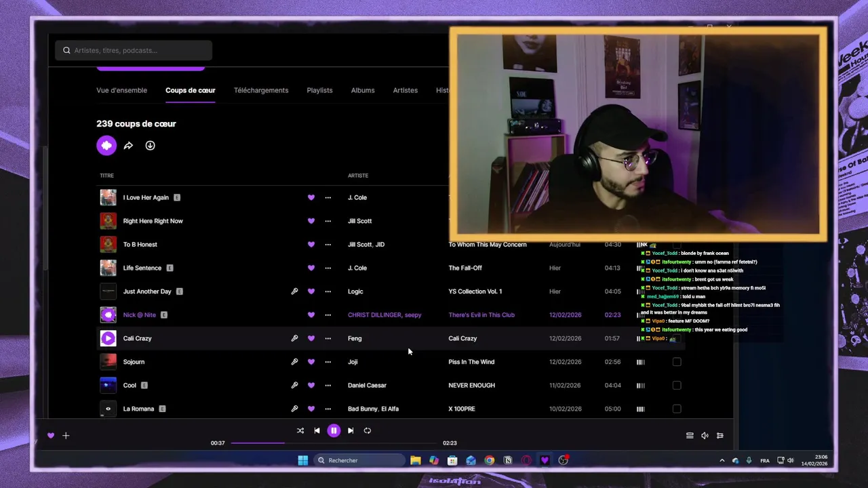Click the Windows taskbar Rechercher box

359,460
